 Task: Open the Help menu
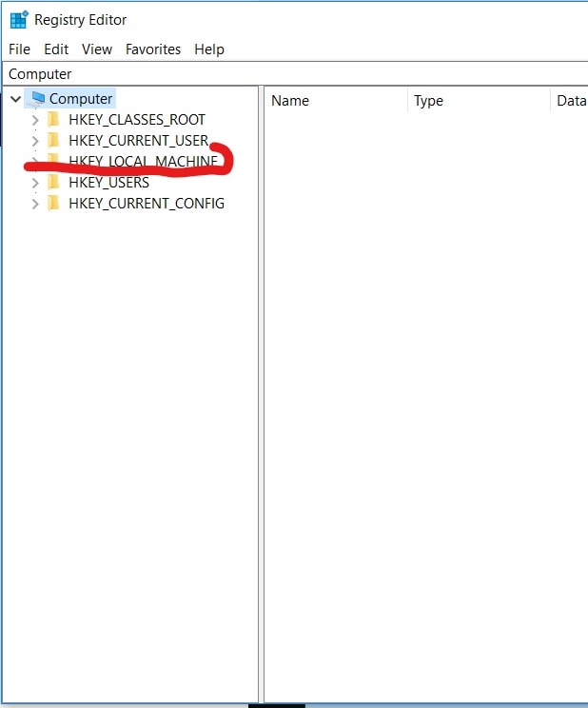[209, 49]
